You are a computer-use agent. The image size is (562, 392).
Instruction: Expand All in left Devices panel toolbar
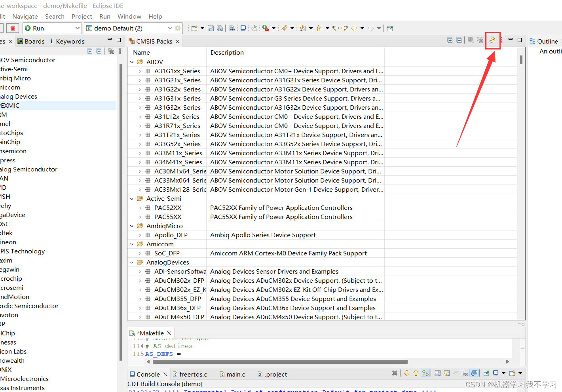[x=89, y=51]
